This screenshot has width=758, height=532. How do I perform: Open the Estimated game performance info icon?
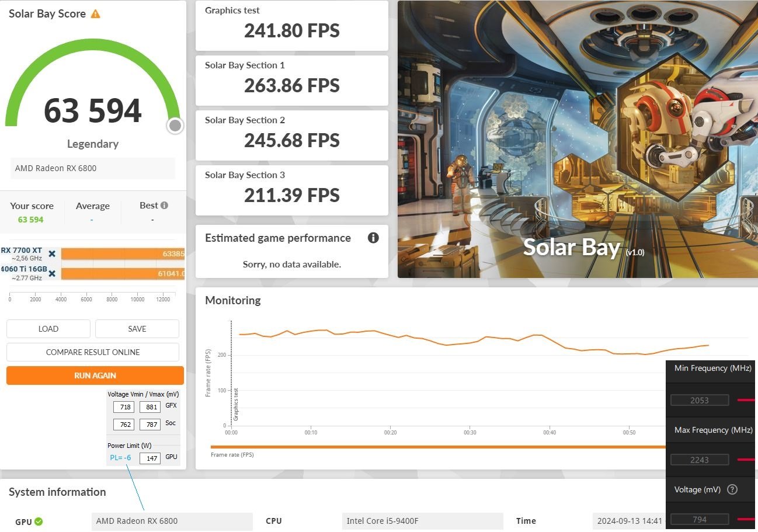(373, 238)
